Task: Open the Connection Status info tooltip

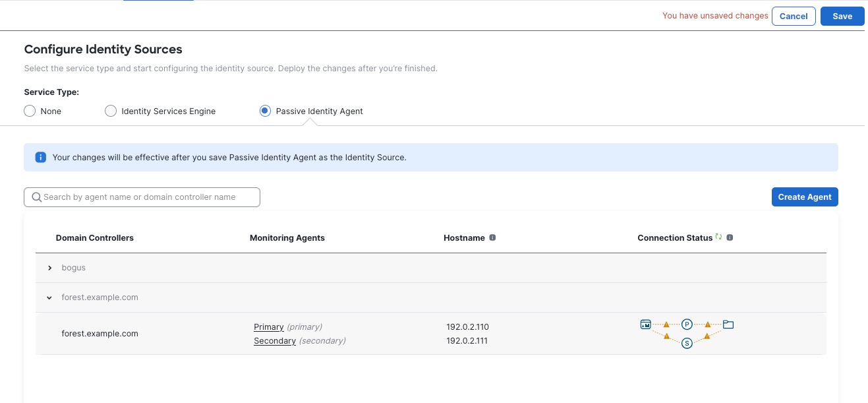Action: 730,237
